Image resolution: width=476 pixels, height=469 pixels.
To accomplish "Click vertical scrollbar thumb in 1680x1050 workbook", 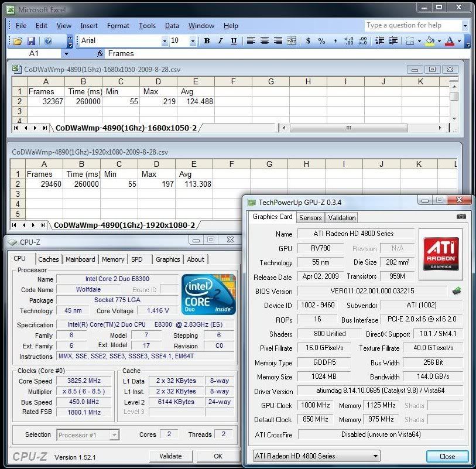I will pyautogui.click(x=454, y=97).
